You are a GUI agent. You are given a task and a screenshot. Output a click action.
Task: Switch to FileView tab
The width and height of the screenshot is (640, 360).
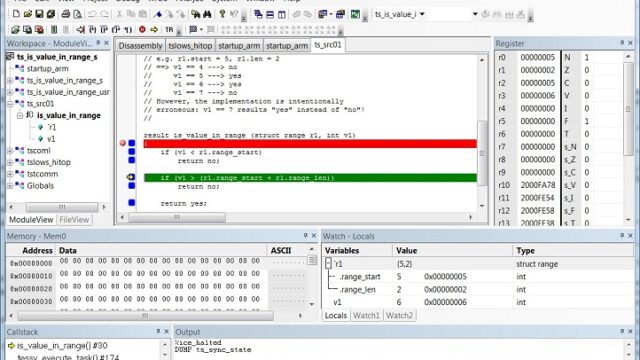click(x=74, y=220)
